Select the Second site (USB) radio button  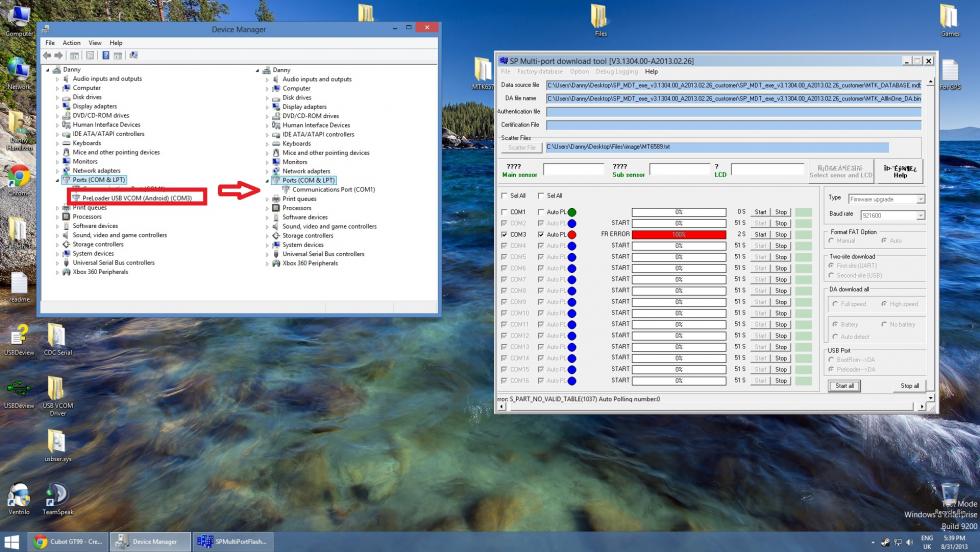pyautogui.click(x=831, y=275)
